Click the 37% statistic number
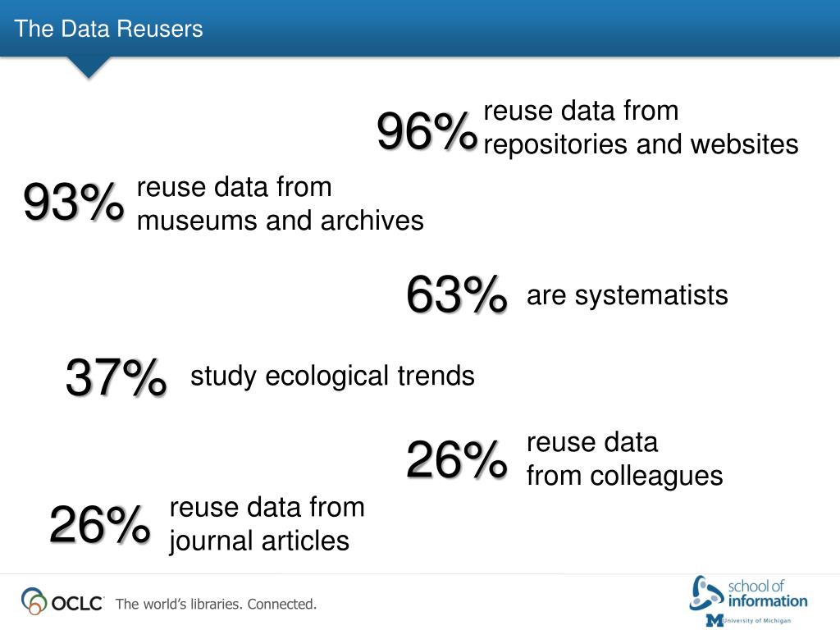The image size is (840, 630). click(x=116, y=377)
